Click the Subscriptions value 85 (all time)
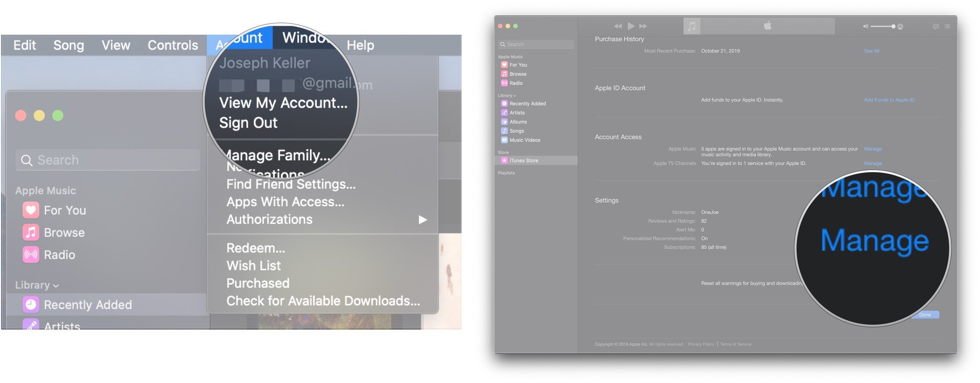The height and width of the screenshot is (383, 980). [x=713, y=248]
